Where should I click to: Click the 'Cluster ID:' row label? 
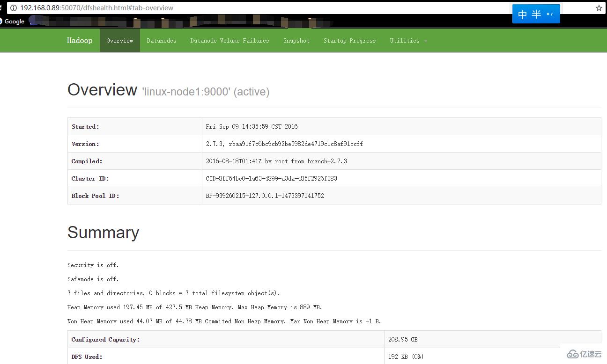pyautogui.click(x=89, y=178)
